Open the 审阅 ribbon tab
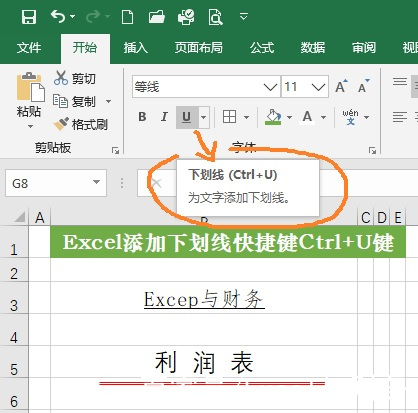The width and height of the screenshot is (418, 413). 364,48
